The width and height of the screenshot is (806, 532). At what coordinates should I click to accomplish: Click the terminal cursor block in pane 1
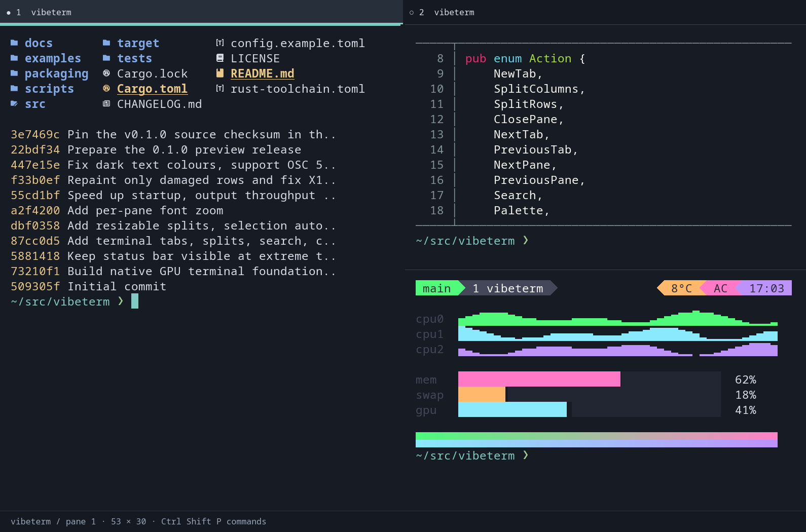[x=135, y=301]
